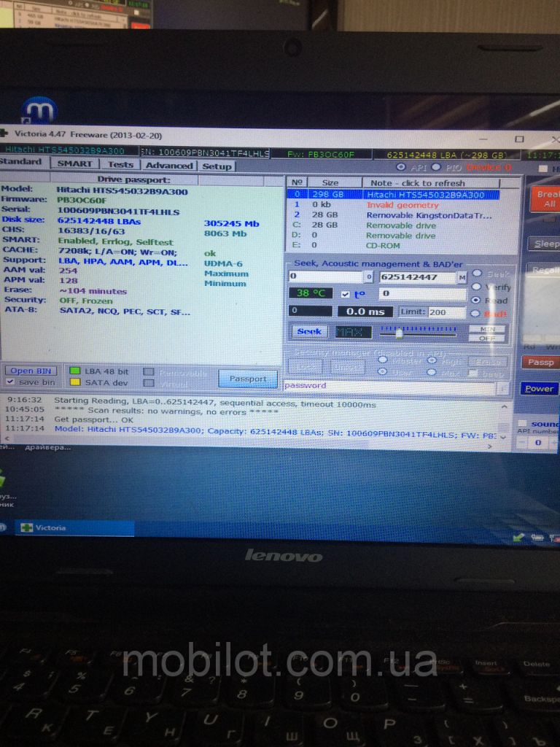Click the log scroll up arrow

point(504,406)
